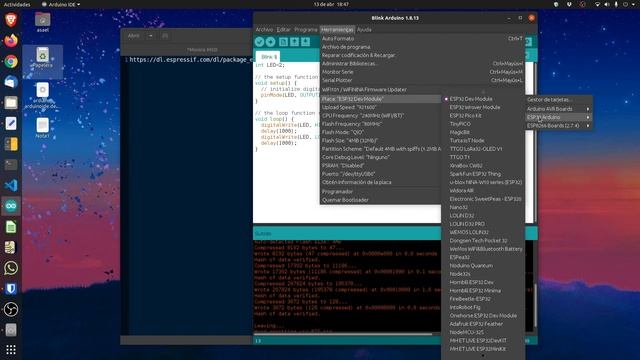Click Quemar Bootloader entry
This screenshot has height=360, width=640.
tap(380, 200)
